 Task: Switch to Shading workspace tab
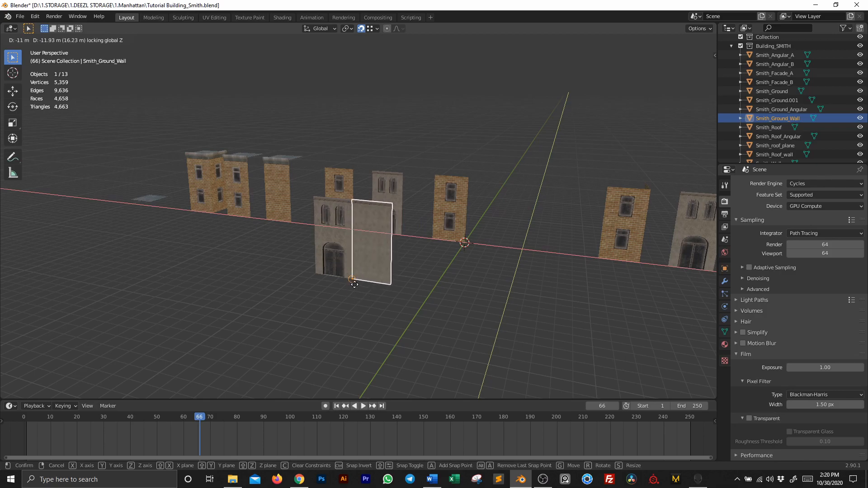pyautogui.click(x=282, y=18)
